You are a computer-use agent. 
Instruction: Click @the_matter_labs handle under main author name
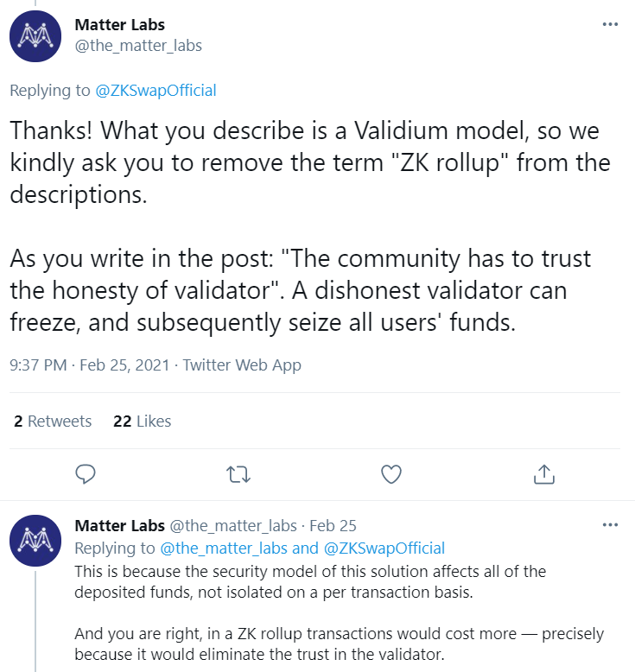pos(138,46)
